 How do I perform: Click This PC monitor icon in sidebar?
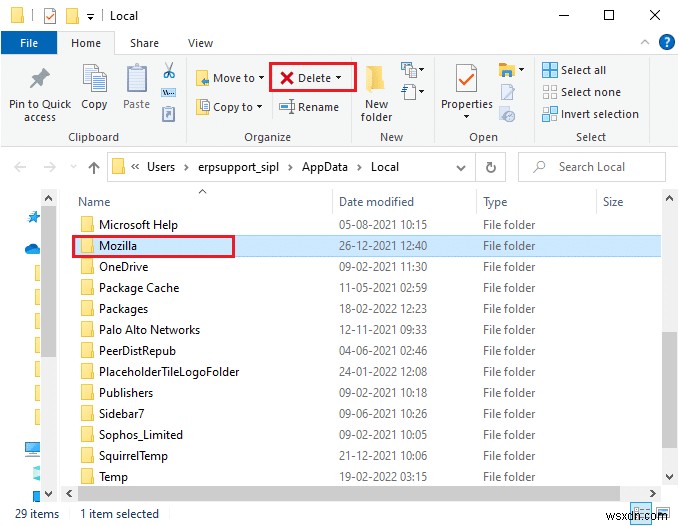32,449
